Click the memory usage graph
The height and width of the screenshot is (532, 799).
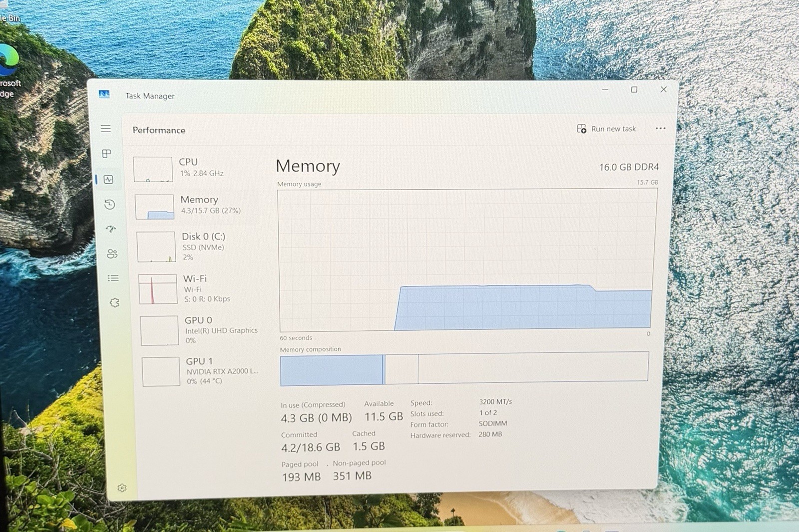466,260
